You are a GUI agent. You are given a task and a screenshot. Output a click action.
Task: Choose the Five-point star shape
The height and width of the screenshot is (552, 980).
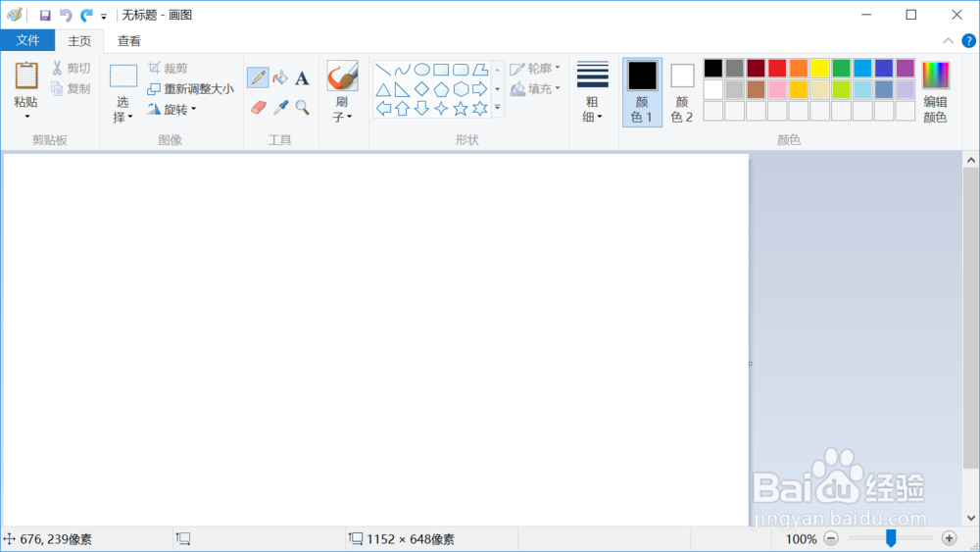coord(461,109)
